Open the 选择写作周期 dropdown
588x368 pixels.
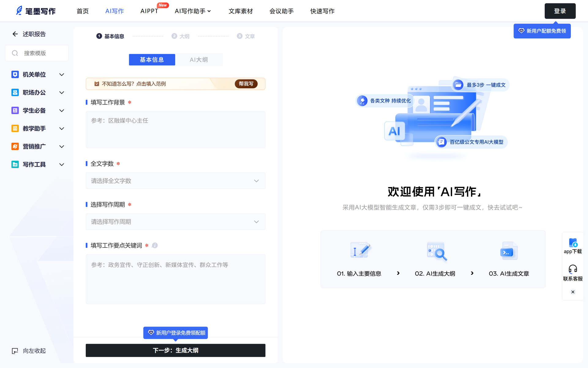[175, 222]
